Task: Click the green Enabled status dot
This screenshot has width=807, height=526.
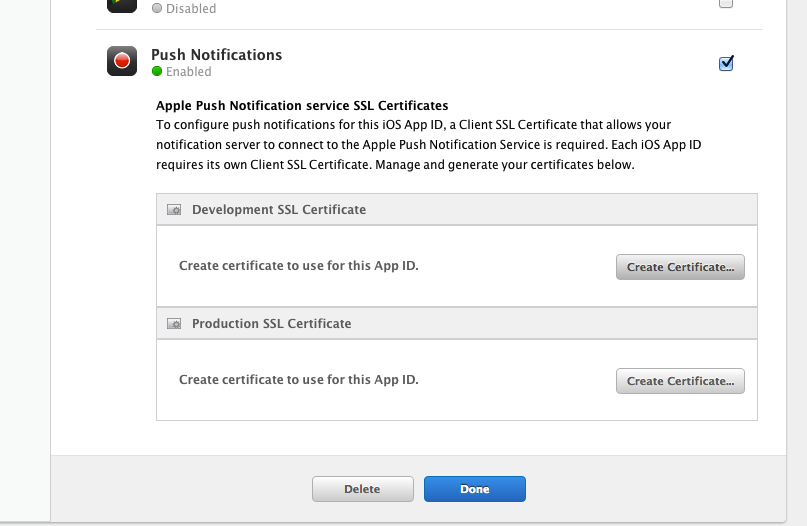Action: (x=157, y=72)
